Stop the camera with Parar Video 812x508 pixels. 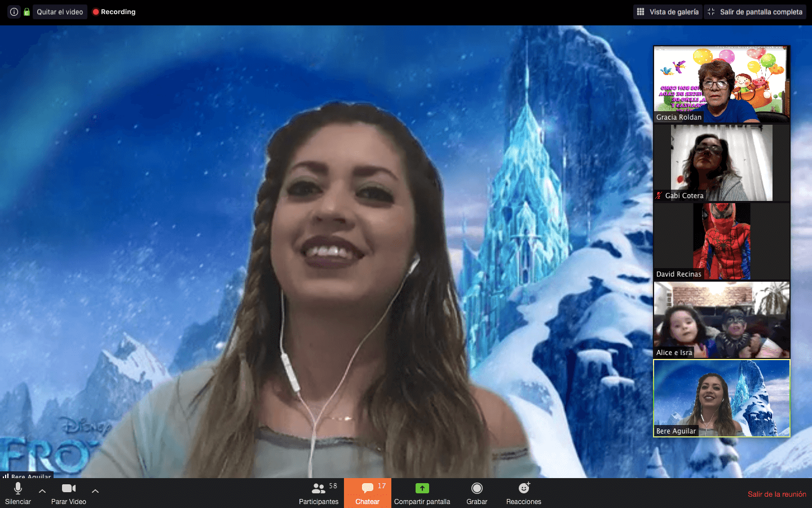pos(69,493)
